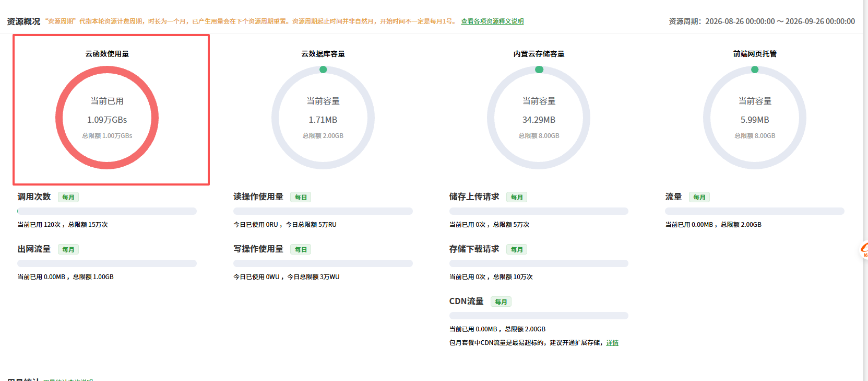Click the 当前容量 label in 前端网页托管 ring
Image resolution: width=868 pixels, height=381 pixels.
(755, 101)
